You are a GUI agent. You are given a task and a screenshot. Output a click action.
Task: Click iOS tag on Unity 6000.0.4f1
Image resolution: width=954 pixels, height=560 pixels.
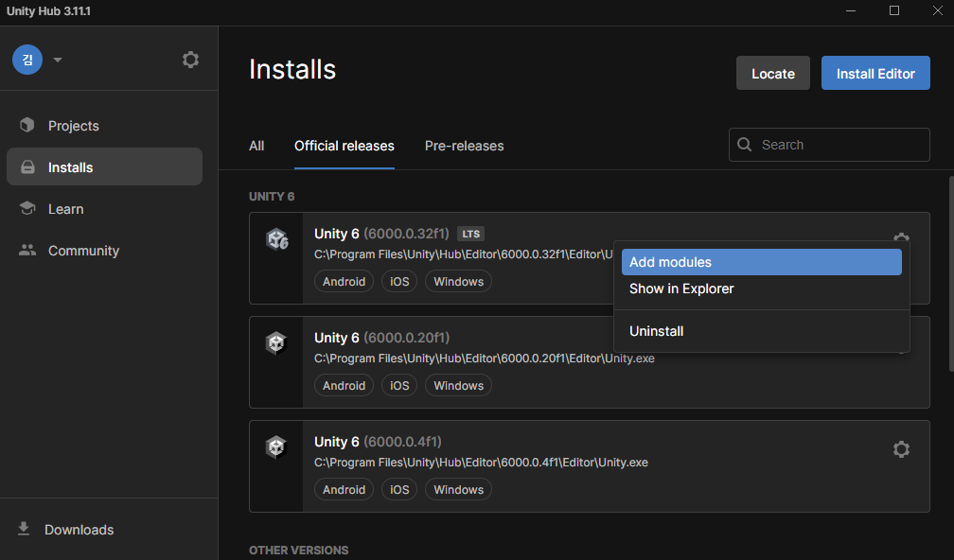click(x=399, y=489)
